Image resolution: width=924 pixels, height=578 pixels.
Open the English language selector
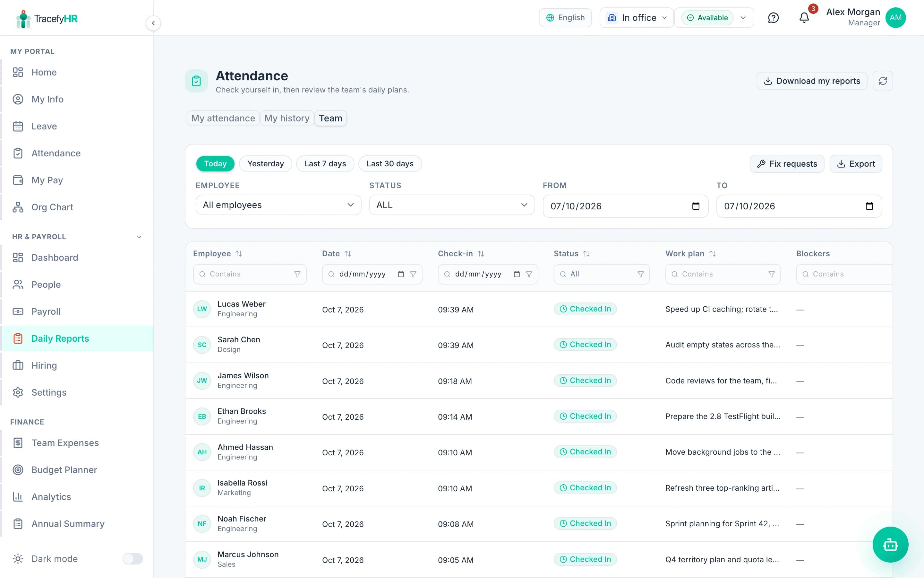[x=565, y=18]
